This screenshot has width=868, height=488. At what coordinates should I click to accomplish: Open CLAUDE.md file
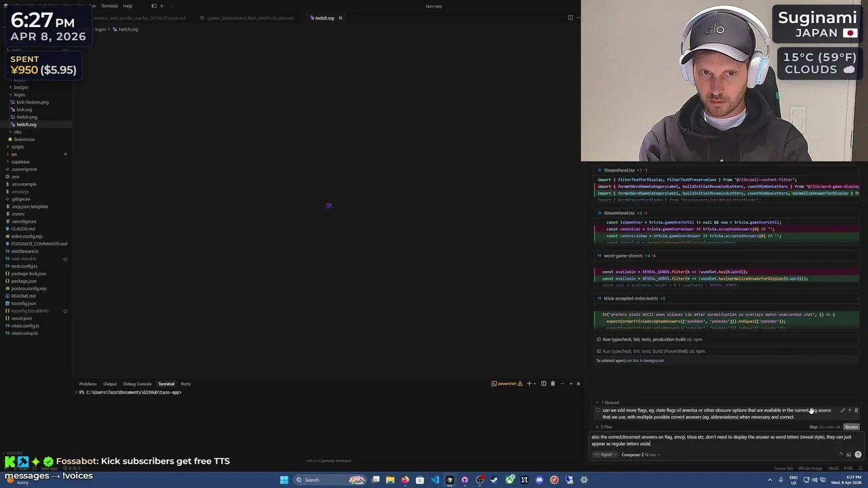(x=23, y=229)
